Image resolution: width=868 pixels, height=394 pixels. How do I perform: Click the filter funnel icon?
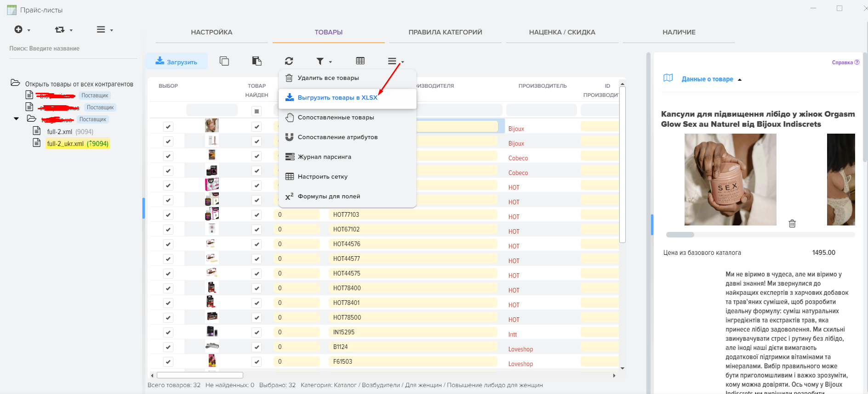320,61
